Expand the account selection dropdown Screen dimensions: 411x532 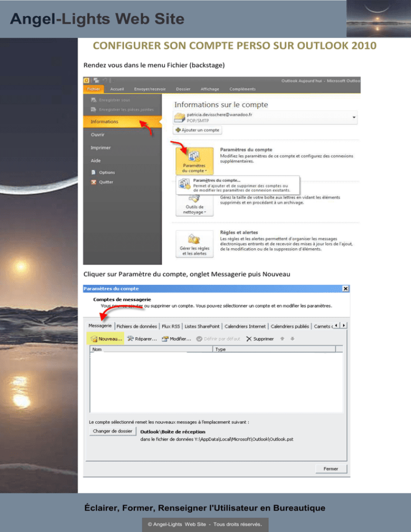coord(354,117)
